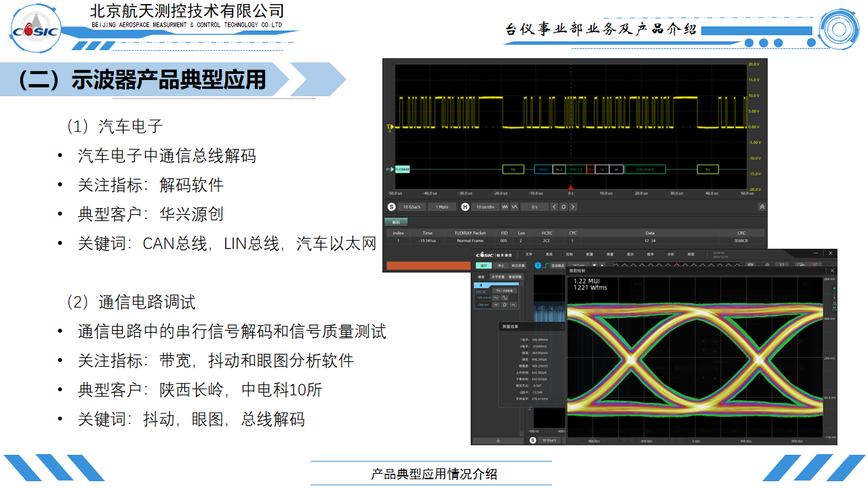
Task: Select coarse timebase waveform icon beside 10 us/div
Action: tap(505, 207)
